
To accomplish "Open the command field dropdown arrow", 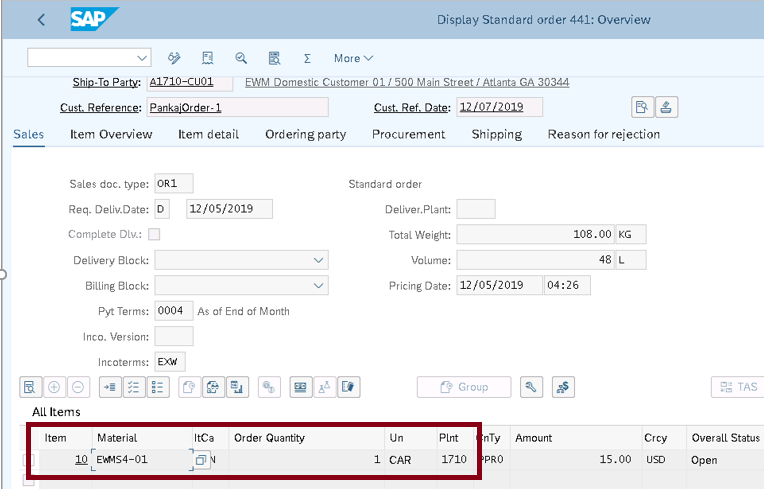I will click(141, 58).
